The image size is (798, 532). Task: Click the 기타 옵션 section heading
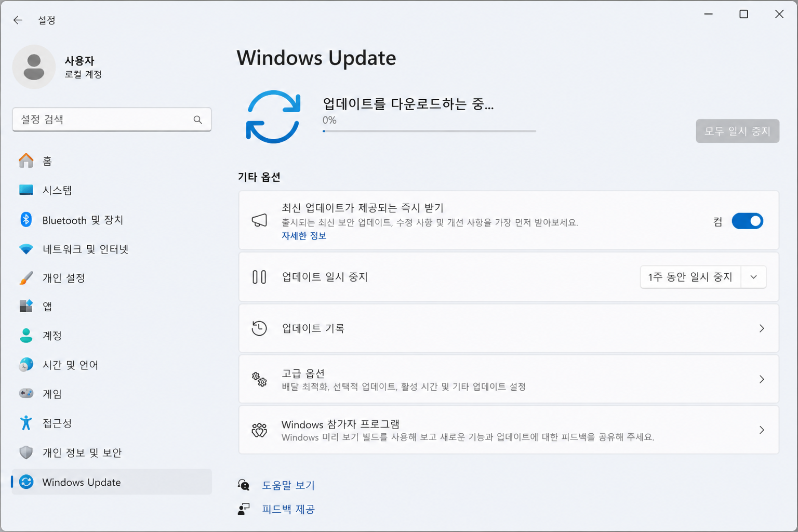(259, 177)
